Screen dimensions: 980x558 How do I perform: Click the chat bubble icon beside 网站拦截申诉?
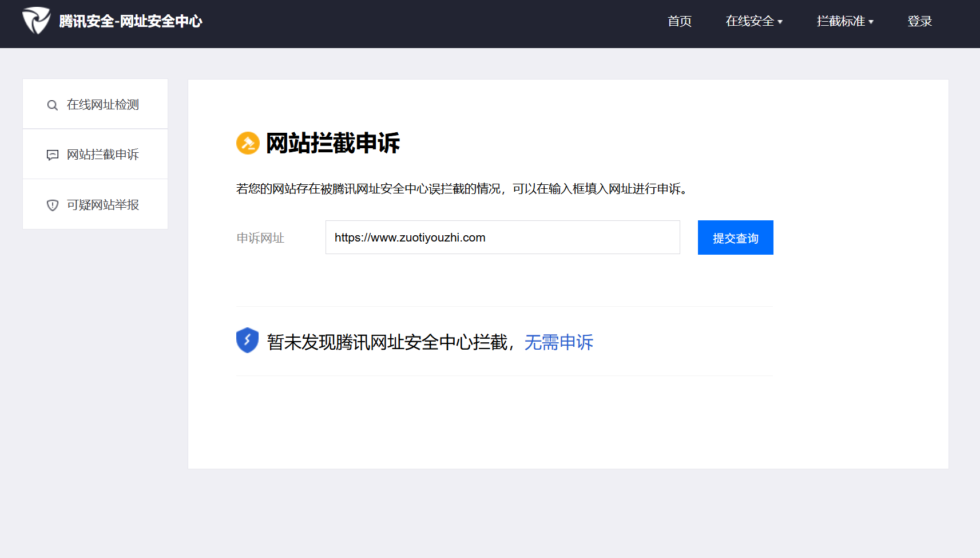point(53,155)
